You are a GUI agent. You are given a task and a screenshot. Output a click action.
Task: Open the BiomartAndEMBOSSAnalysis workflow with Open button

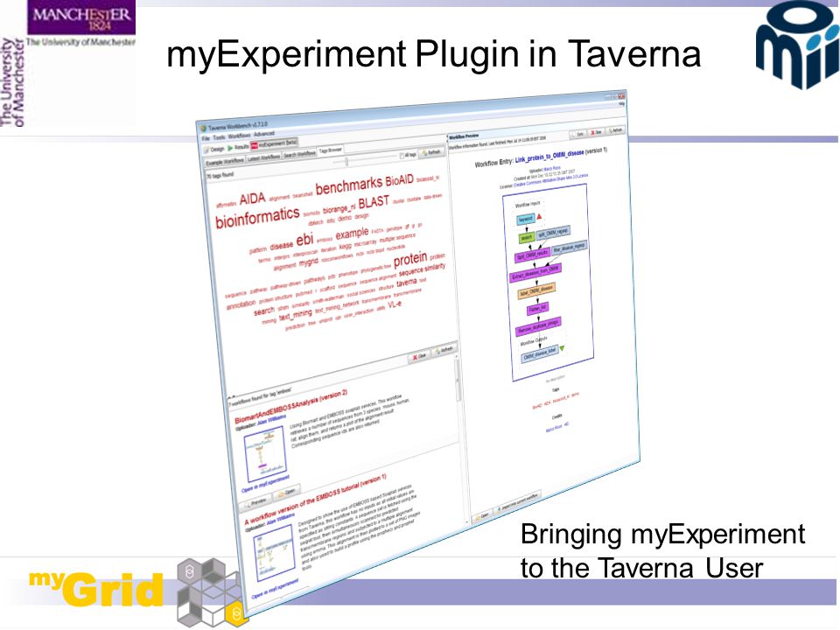pyautogui.click(x=287, y=491)
